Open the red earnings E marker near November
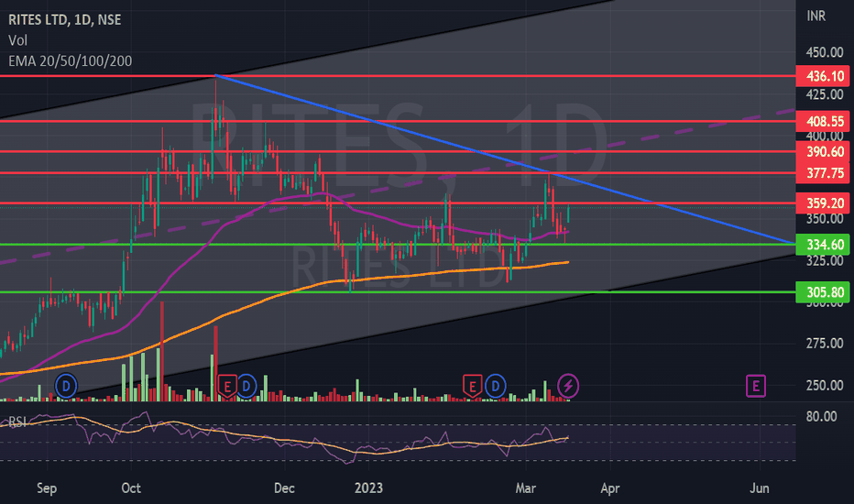This screenshot has height=504, width=854. pos(227,387)
